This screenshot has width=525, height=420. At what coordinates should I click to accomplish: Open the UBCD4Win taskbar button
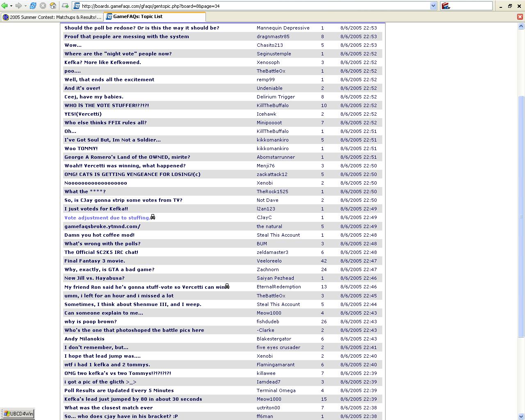pos(17,414)
